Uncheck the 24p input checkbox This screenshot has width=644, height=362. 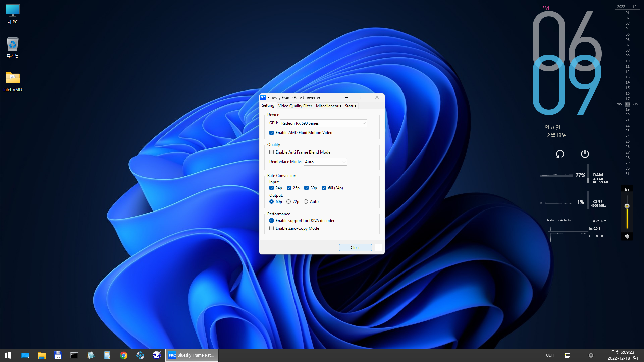(x=271, y=188)
